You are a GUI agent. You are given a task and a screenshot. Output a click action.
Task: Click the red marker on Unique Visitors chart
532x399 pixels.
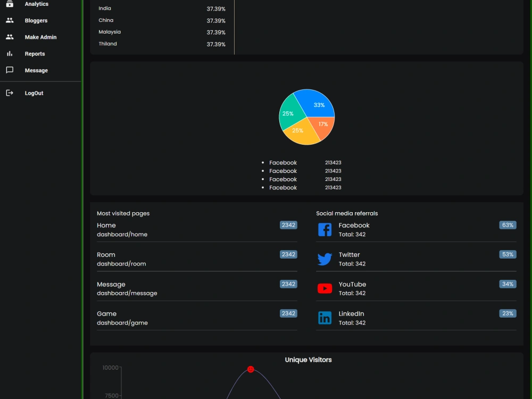pyautogui.click(x=251, y=369)
